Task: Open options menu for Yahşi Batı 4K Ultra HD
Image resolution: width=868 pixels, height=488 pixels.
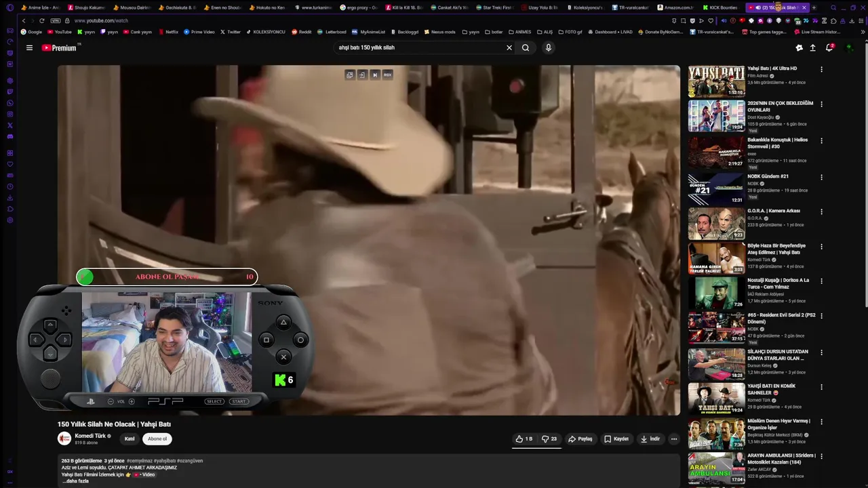Action: 821,69
